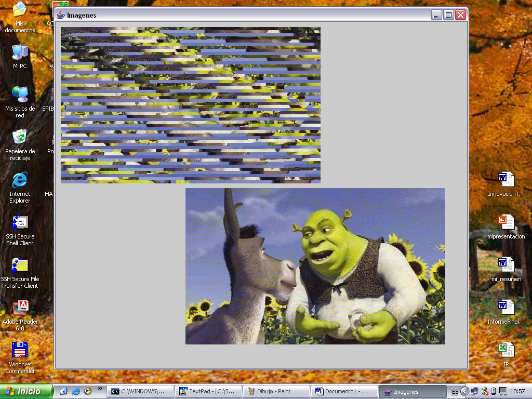This screenshot has width=532, height=399.
Task: Launch Internet Explorer from quick launch
Action: point(75,391)
